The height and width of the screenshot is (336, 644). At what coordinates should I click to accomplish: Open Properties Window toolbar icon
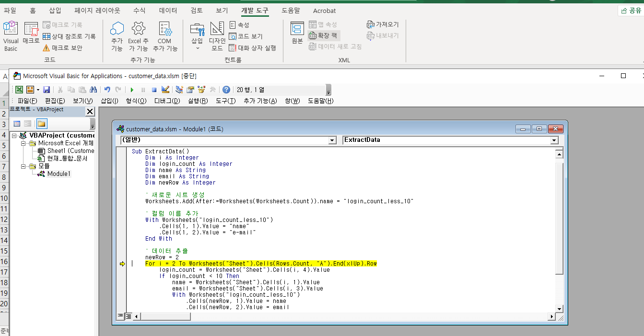click(190, 90)
